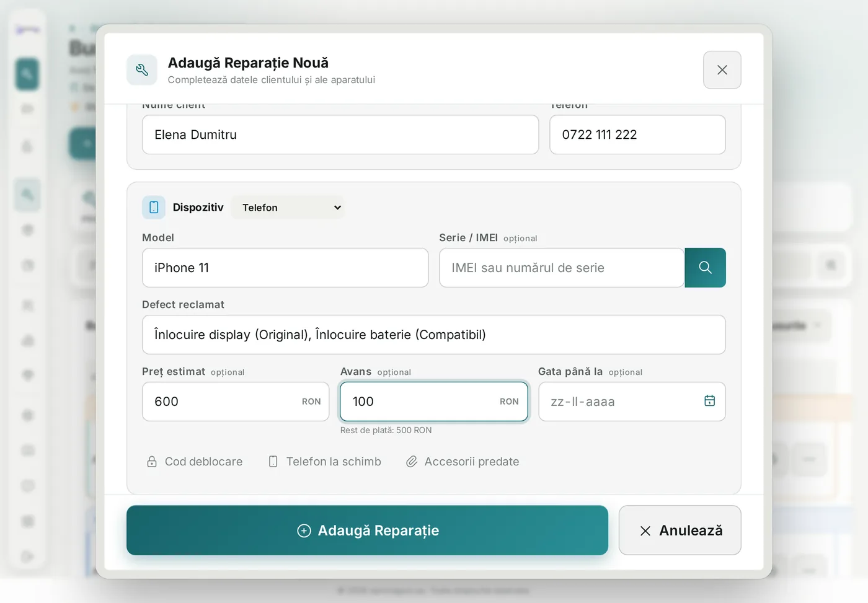The width and height of the screenshot is (868, 603).
Task: Close the Adaugă Reparație Nouă dialog
Action: [x=722, y=70]
